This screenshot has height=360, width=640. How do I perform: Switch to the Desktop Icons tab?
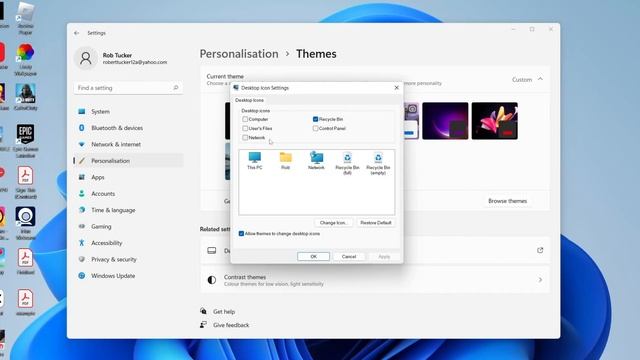[x=249, y=100]
